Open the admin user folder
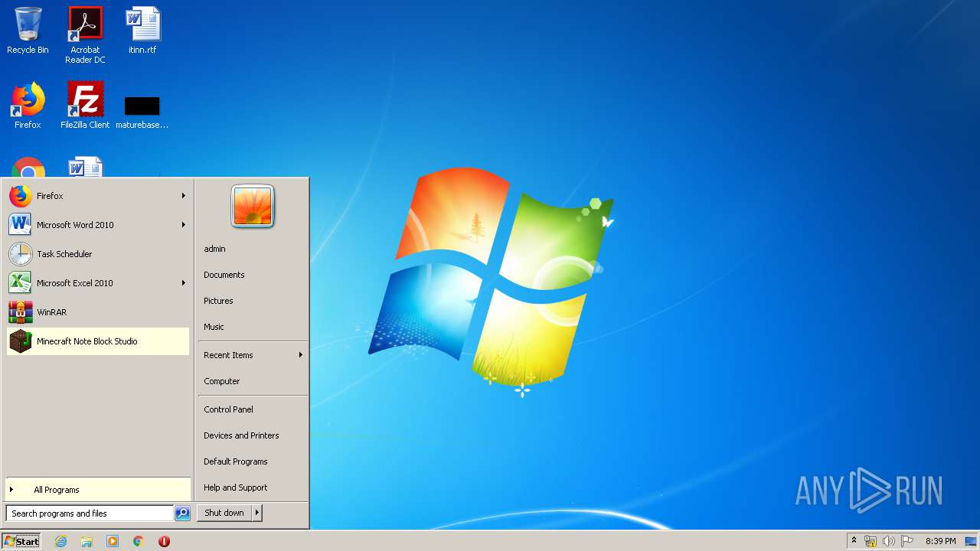980x551 pixels. point(214,249)
